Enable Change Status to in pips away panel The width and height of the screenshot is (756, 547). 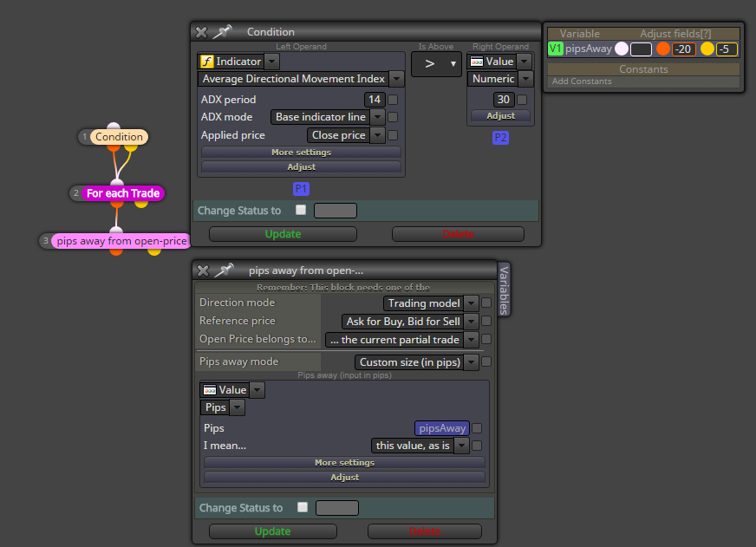pyautogui.click(x=303, y=507)
